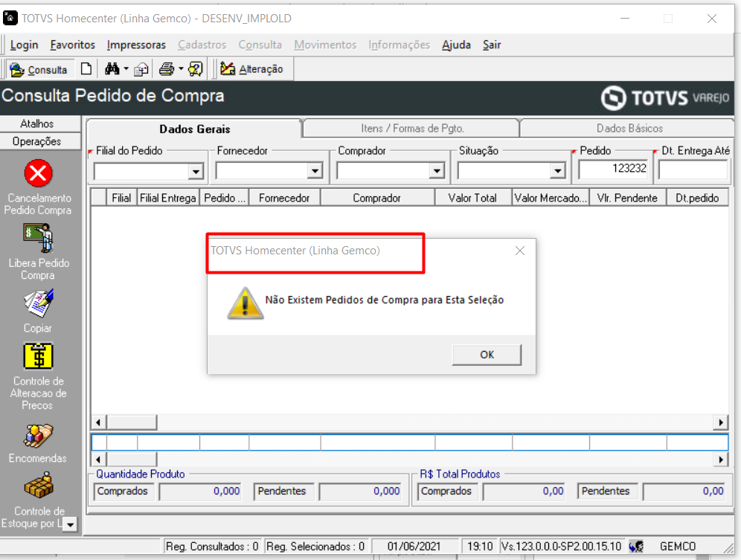The image size is (741, 560).
Task: Click the toolbar icon beside the binoculars dropdown
Action: [141, 69]
